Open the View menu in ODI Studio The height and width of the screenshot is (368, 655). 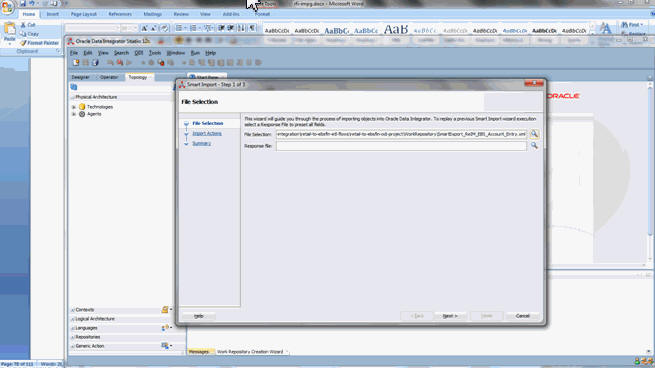[x=103, y=53]
